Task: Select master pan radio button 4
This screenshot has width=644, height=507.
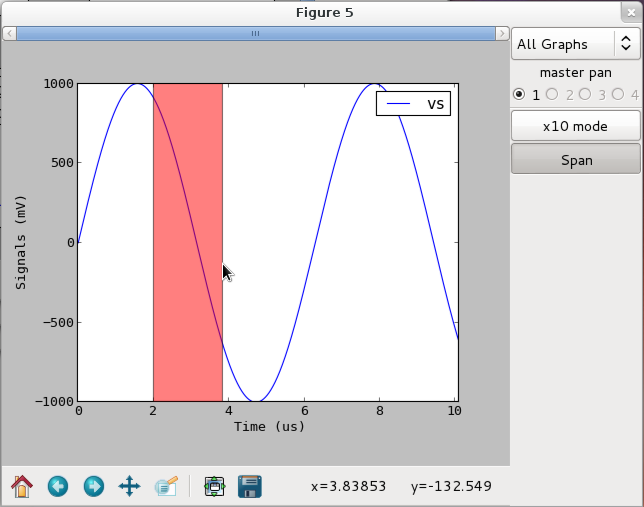Action: click(618, 94)
